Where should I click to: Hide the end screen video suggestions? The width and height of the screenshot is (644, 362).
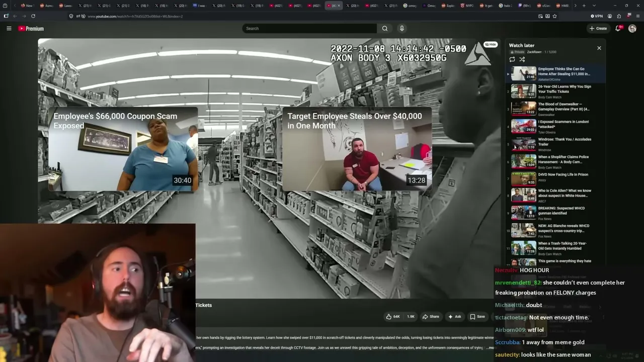point(490,45)
